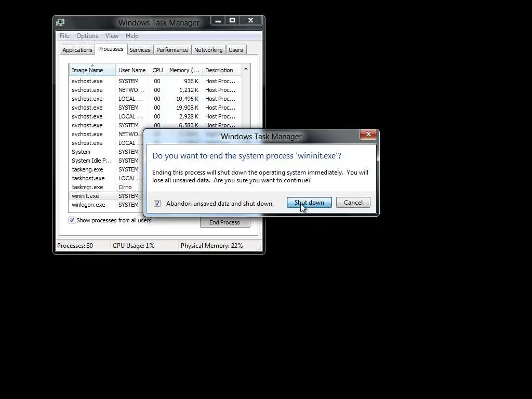Select the taskmgr.exe process row
The height and width of the screenshot is (399, 532).
pos(106,187)
